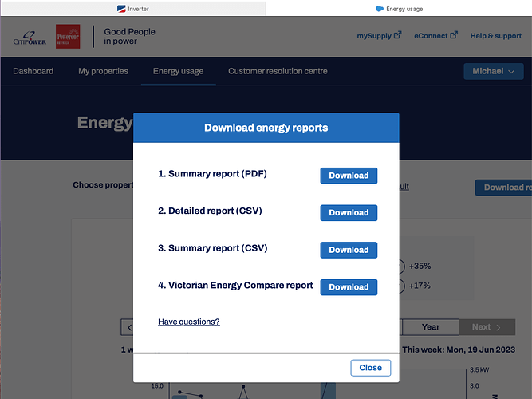532x399 pixels.
Task: Click the Powercor red logo
Action: pyautogui.click(x=68, y=37)
